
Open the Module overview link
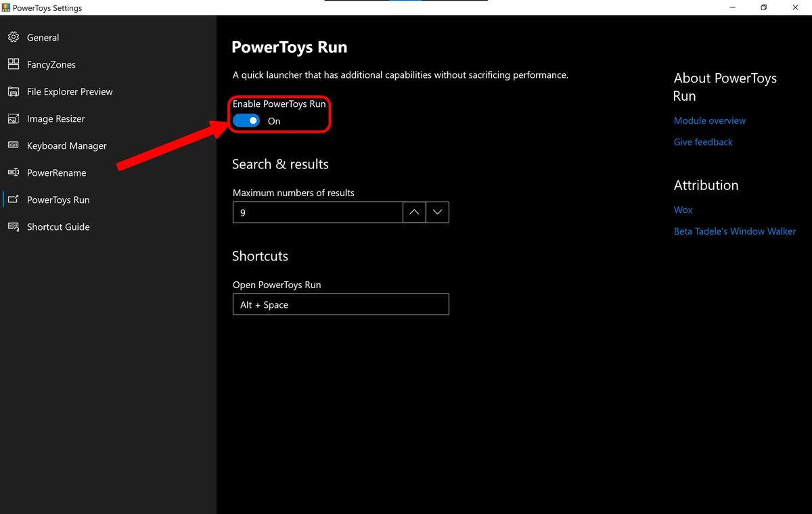[x=709, y=120]
